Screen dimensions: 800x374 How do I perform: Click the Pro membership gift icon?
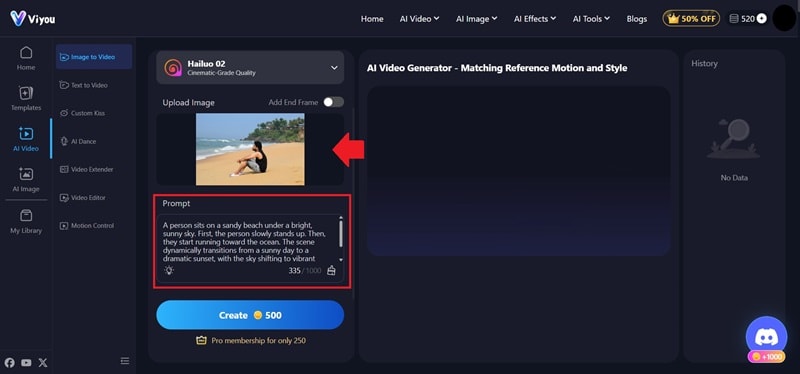pos(201,340)
